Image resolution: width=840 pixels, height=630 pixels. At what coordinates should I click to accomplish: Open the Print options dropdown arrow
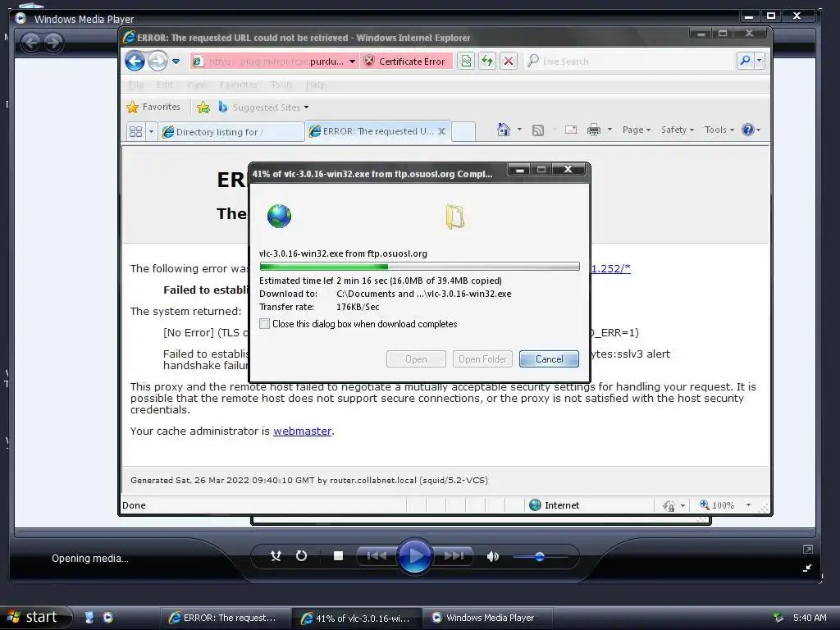point(609,130)
